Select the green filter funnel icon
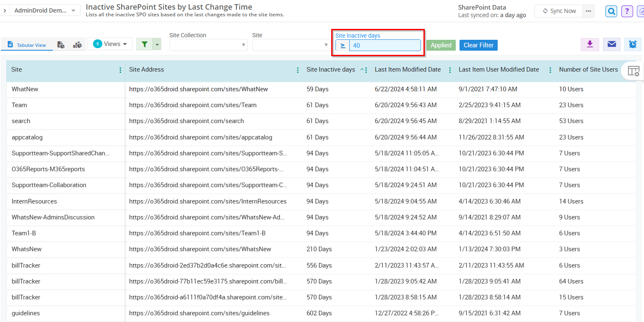 (x=144, y=44)
